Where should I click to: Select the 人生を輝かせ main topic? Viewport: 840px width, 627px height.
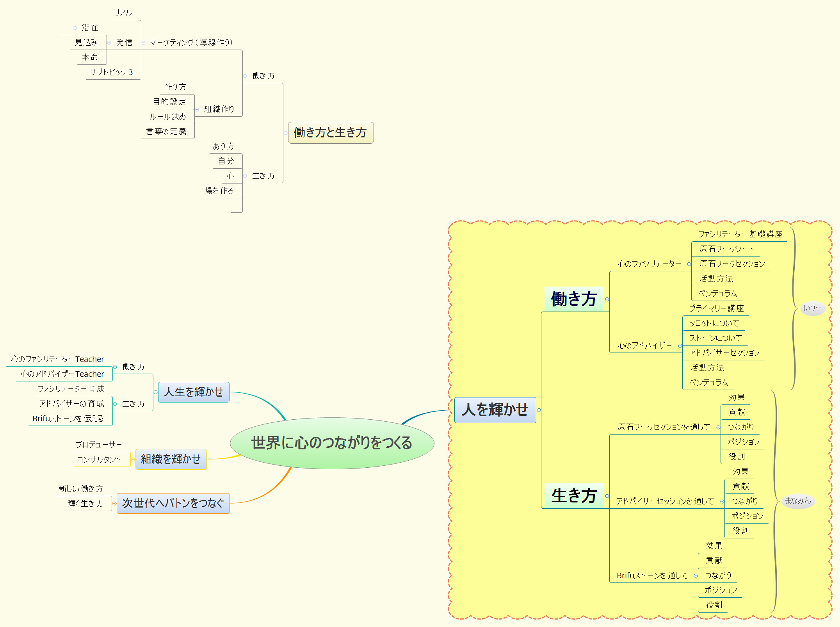(193, 393)
